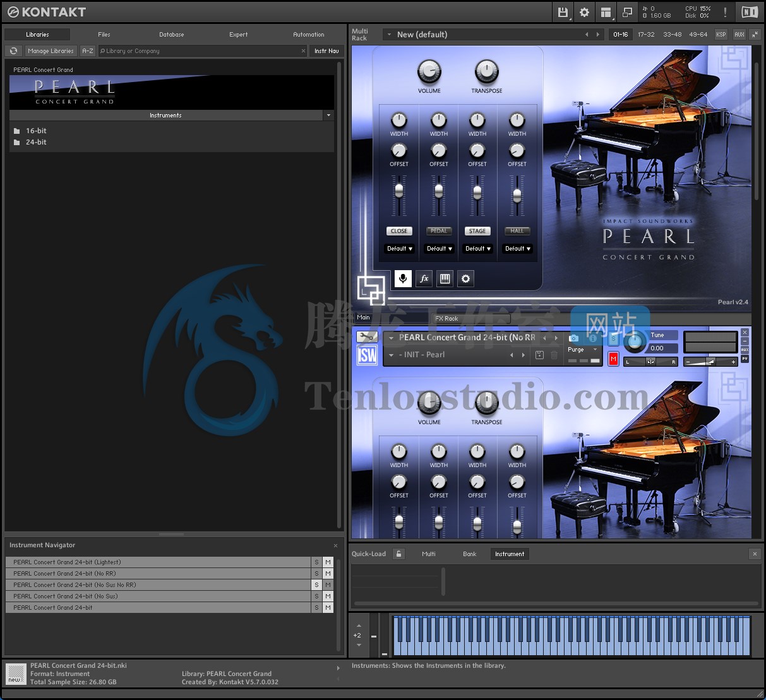Select the Bank tab in Quick-Load
Screen dimensions: 766x700
click(470, 554)
